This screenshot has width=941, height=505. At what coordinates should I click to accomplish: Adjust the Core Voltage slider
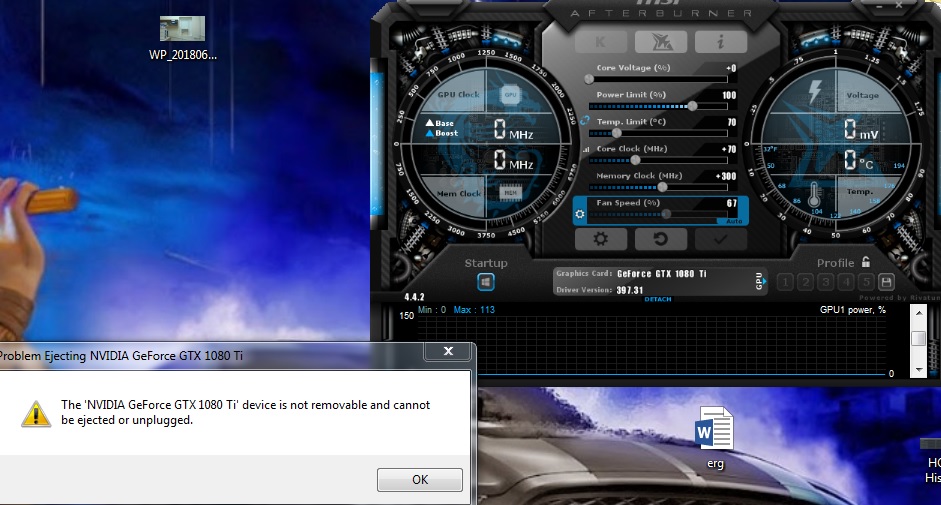tap(658, 79)
